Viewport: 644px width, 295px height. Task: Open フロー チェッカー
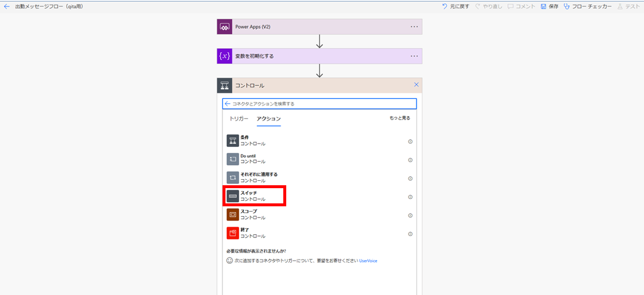tap(588, 6)
